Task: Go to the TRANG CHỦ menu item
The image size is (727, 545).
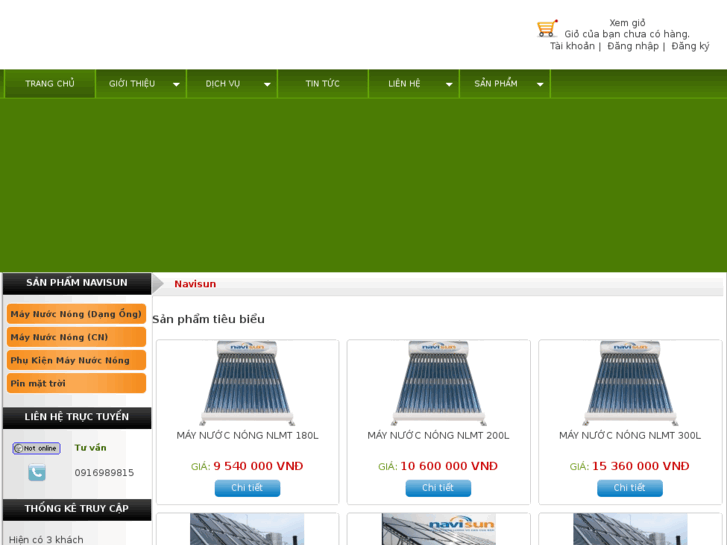Action: point(50,83)
